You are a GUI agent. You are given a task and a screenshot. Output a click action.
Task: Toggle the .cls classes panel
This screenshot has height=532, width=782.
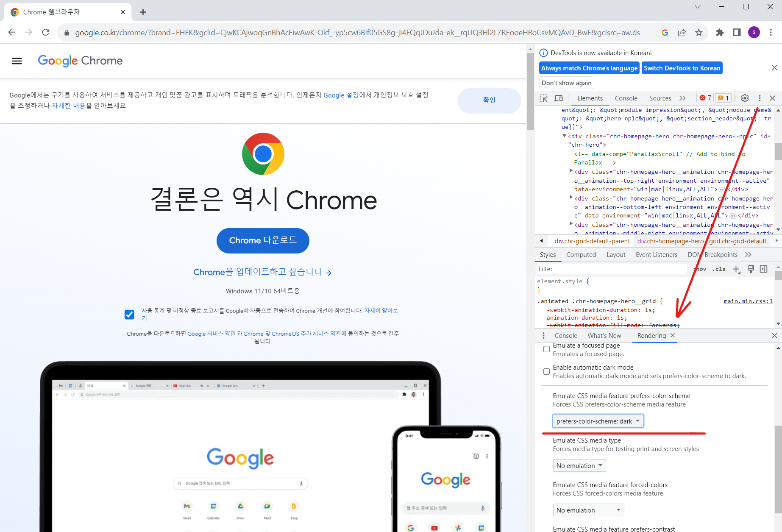(719, 269)
